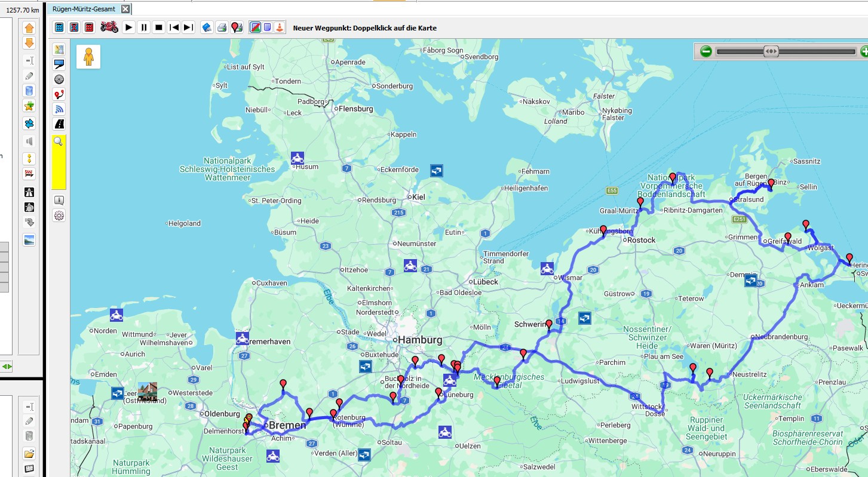868x477 pixels.
Task: Click the gear settings icon
Action: [59, 216]
